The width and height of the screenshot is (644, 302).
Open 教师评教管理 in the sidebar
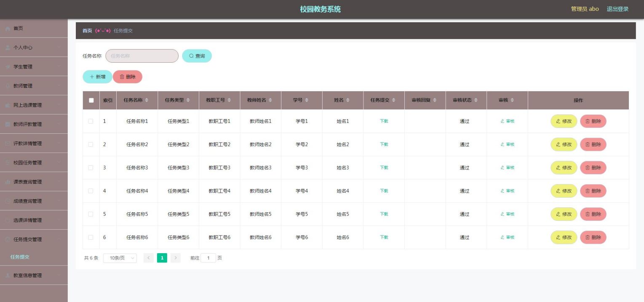(x=34, y=125)
